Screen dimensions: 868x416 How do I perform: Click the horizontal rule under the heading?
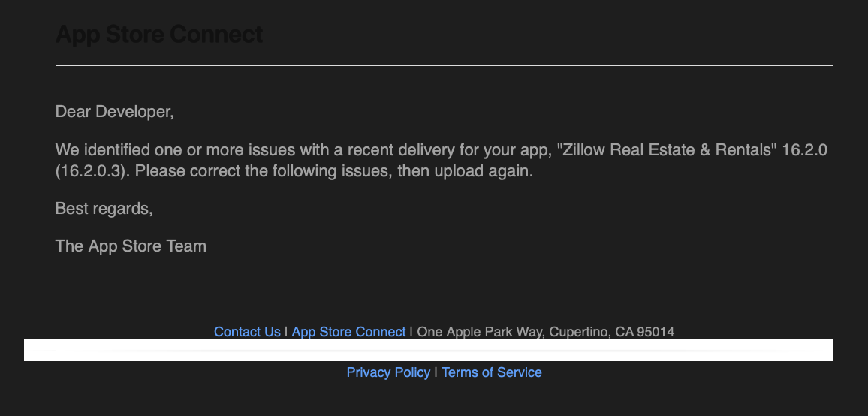[x=444, y=65]
